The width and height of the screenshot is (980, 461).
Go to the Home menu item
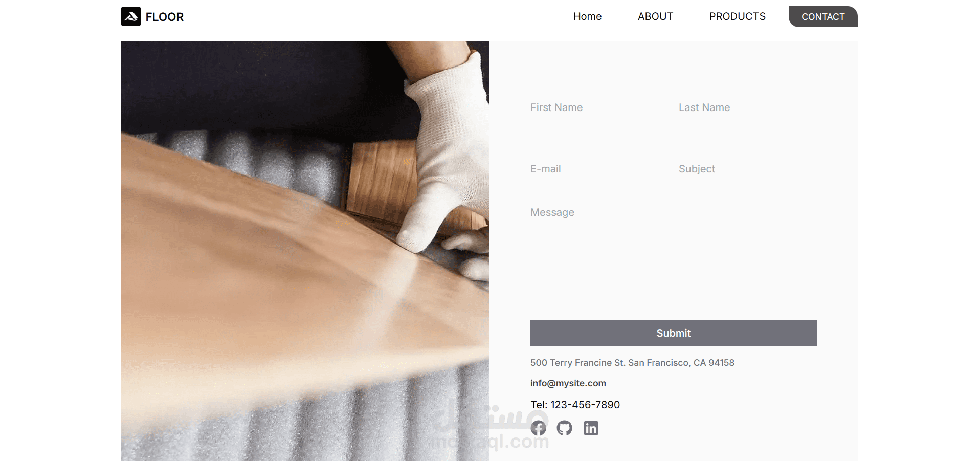[587, 16]
